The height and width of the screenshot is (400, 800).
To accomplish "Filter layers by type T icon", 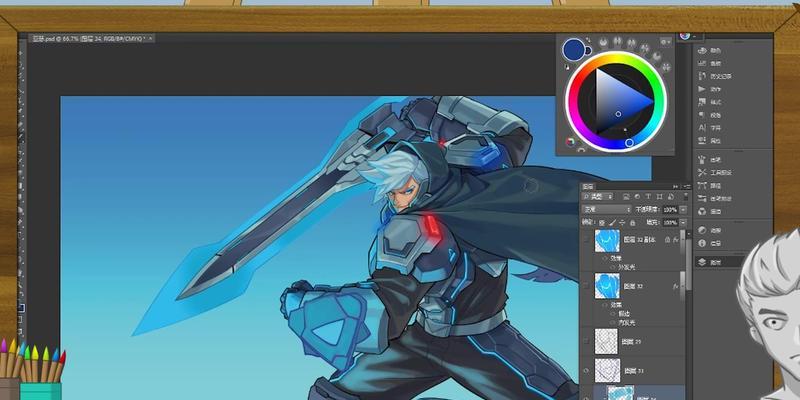I will pyautogui.click(x=648, y=196).
